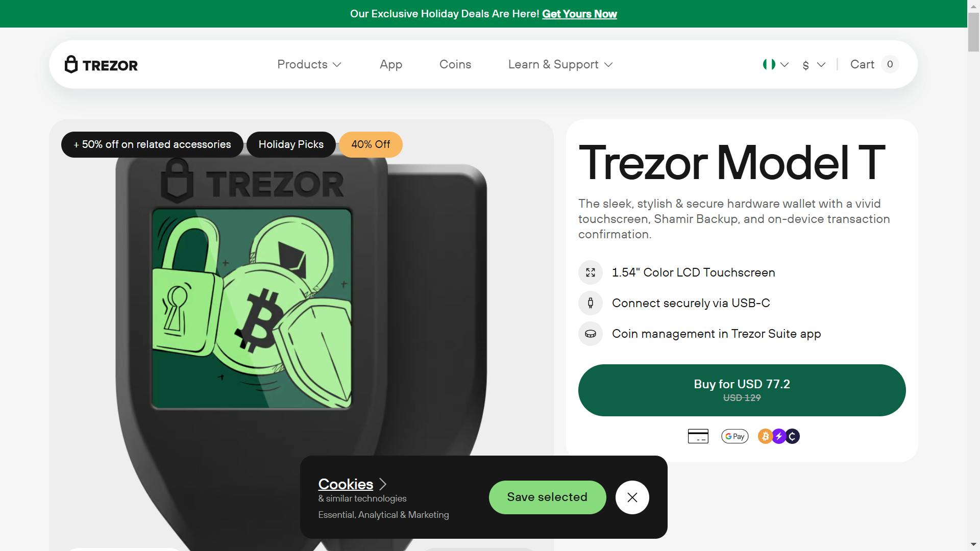Click the touchscreen/resize icon
The height and width of the screenshot is (551, 980).
(590, 272)
